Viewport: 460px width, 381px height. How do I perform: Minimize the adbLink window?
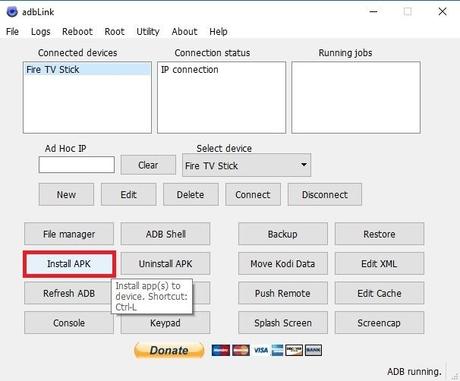point(374,12)
